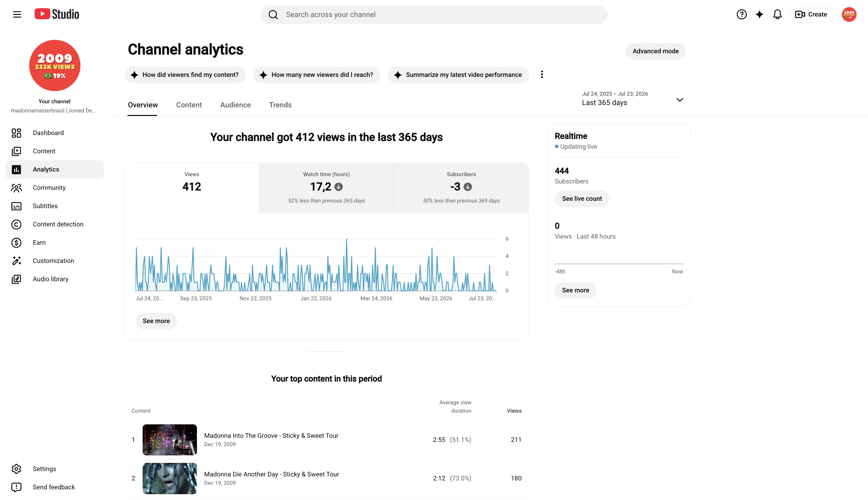The image size is (868, 500).
Task: Open the Into The Groove video thumbnail
Action: tap(170, 440)
